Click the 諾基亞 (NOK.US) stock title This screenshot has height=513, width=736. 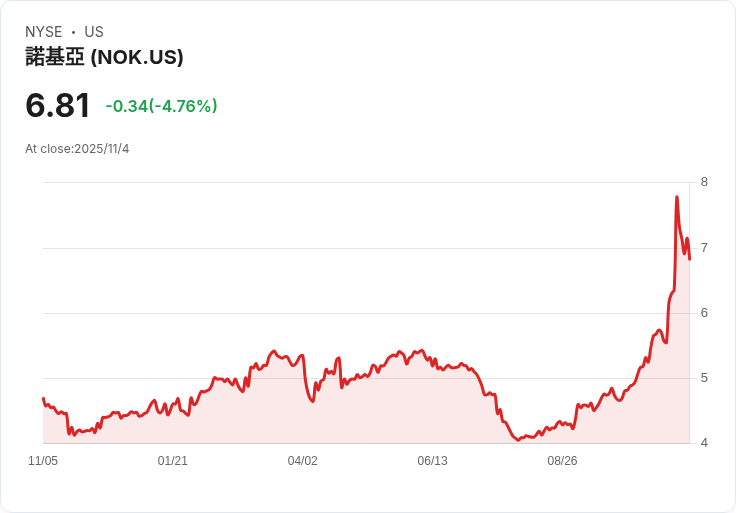(x=104, y=58)
